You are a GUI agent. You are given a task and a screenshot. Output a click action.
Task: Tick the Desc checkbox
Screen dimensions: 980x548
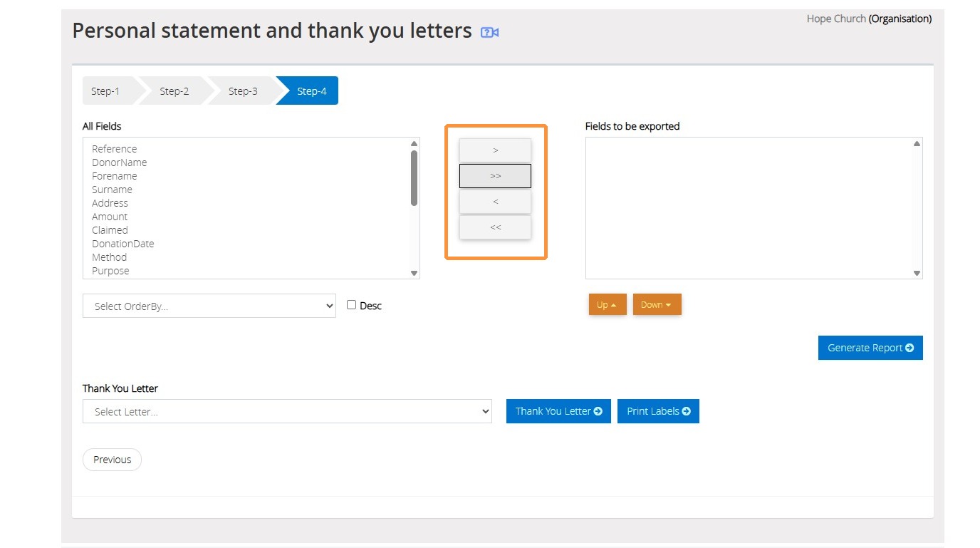(351, 304)
